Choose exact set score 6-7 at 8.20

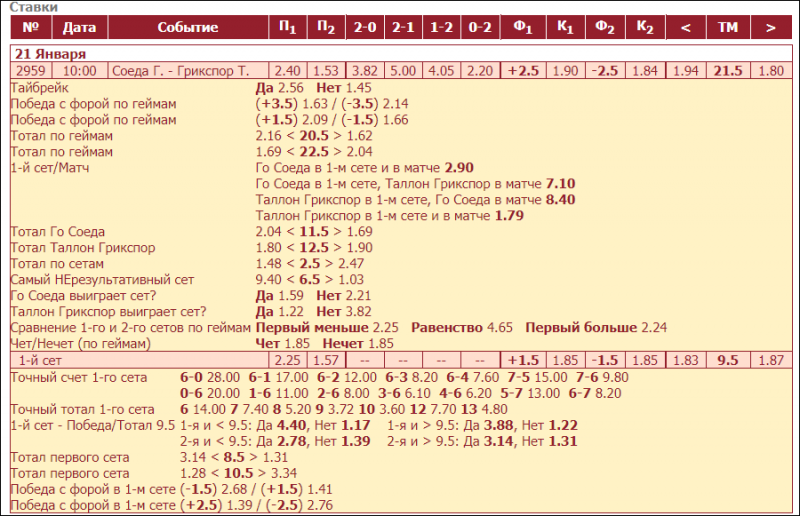[595, 393]
